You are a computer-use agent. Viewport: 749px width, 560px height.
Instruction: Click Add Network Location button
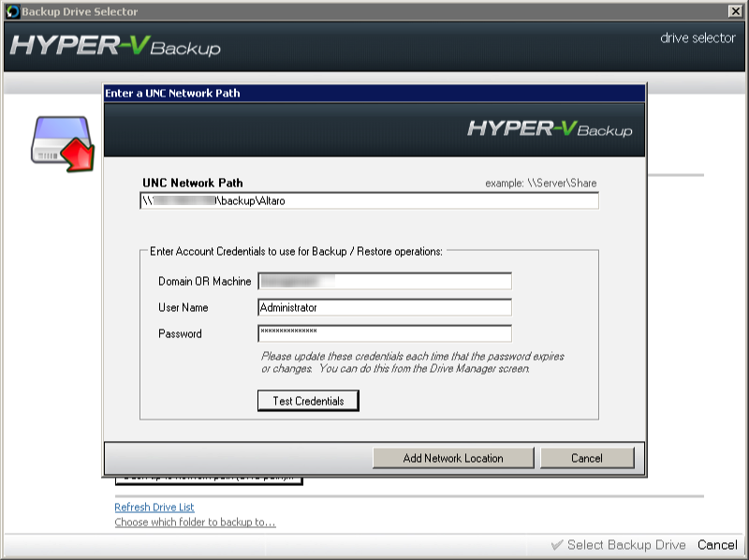453,458
